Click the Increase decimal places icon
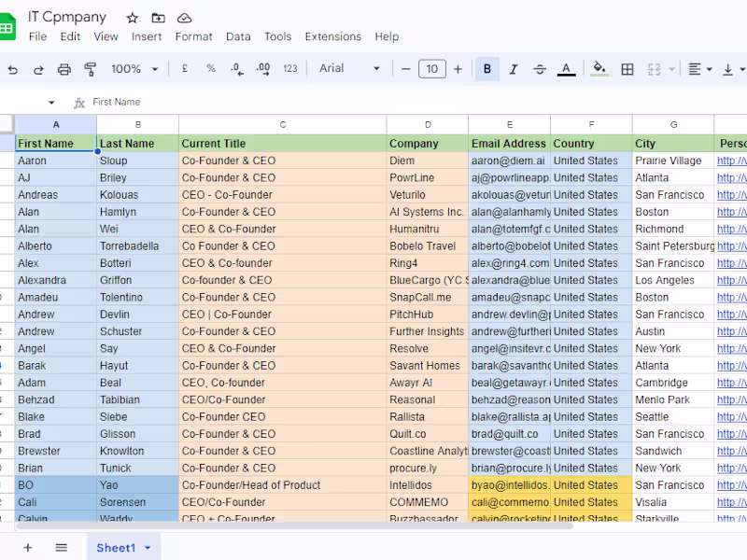747x560 pixels. [262, 69]
